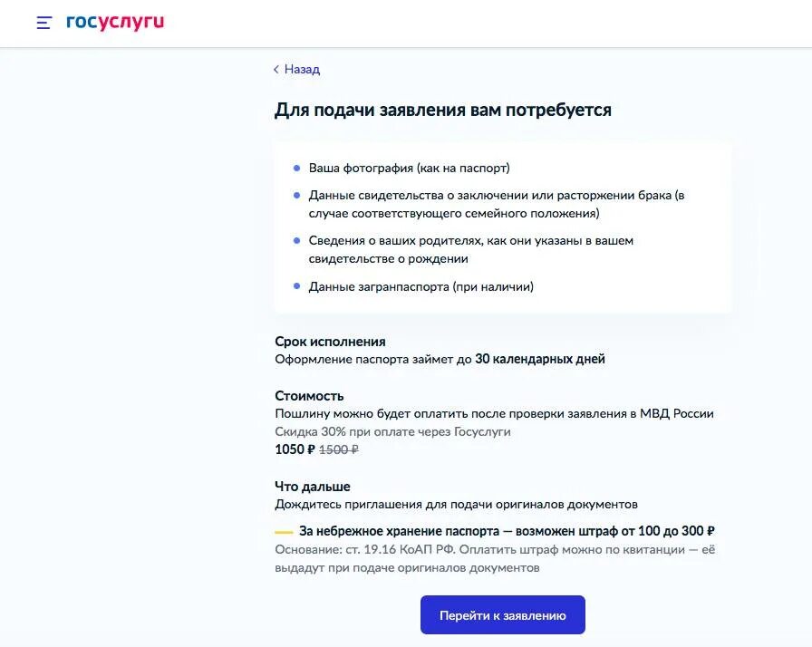
Task: Click the bullet dot beside Данные свидетельства о заключении
Action: click(x=296, y=195)
